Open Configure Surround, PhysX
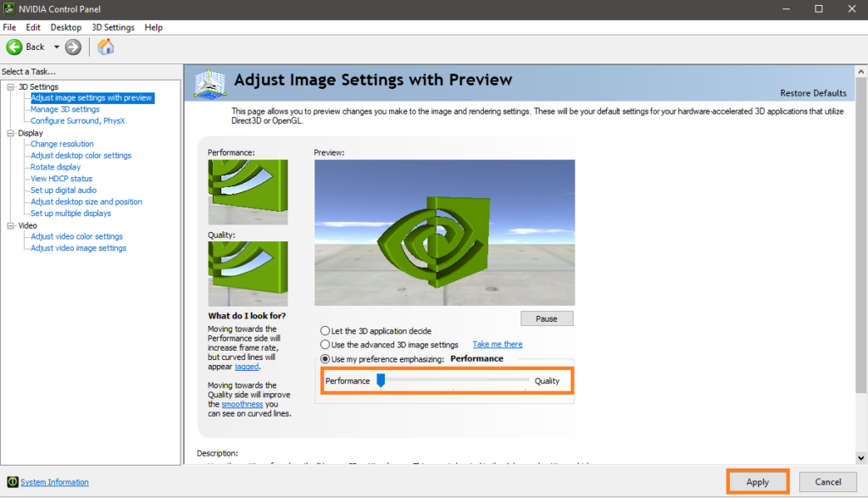The width and height of the screenshot is (868, 498). (77, 120)
